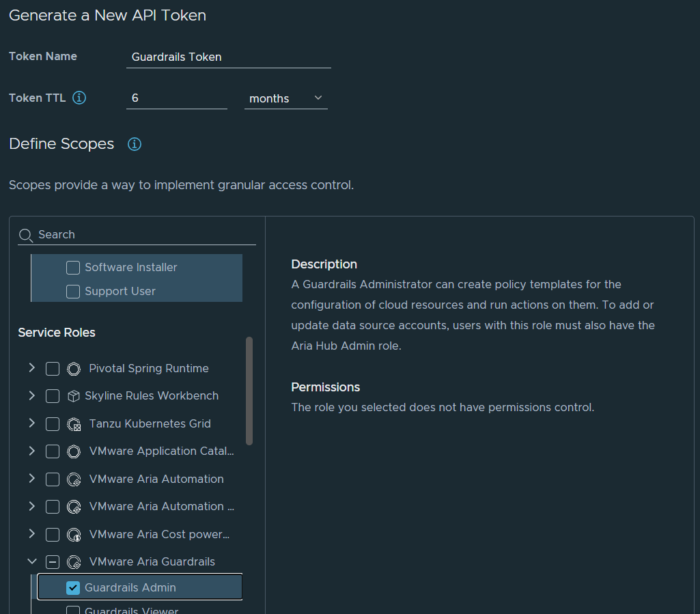Image resolution: width=700 pixels, height=614 pixels.
Task: Click the scopes list vertical scrollbar
Action: 249,391
